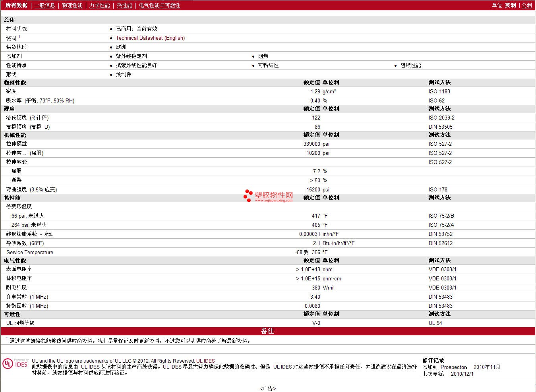Click the <广告> placeholder at bottom
Screen dimensions: 536x392
pyautogui.click(x=267, y=388)
